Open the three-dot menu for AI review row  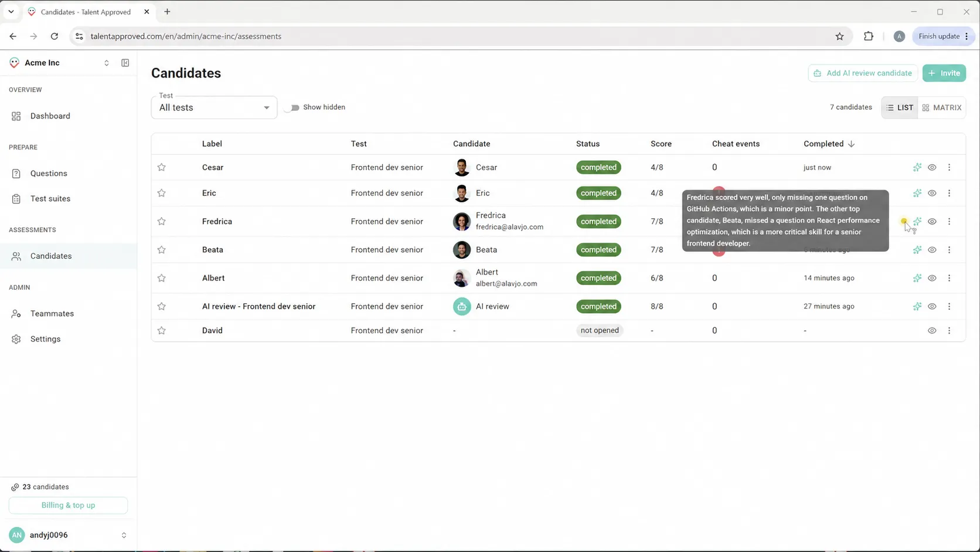point(950,306)
